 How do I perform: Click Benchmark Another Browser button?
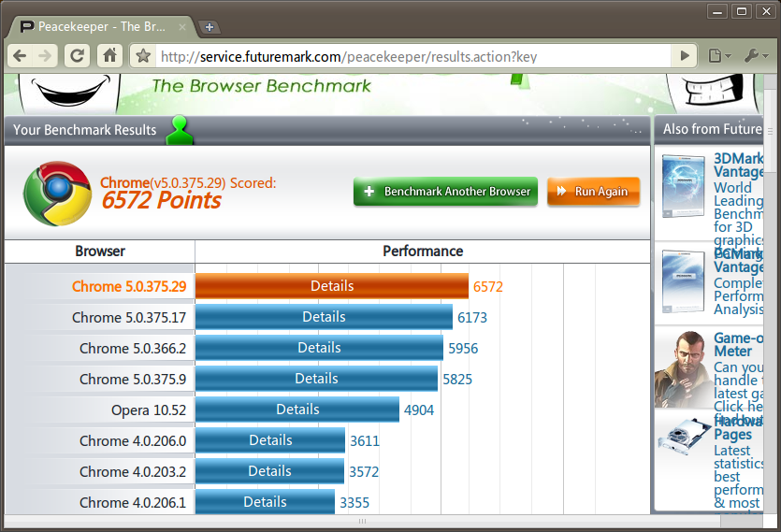(x=446, y=192)
